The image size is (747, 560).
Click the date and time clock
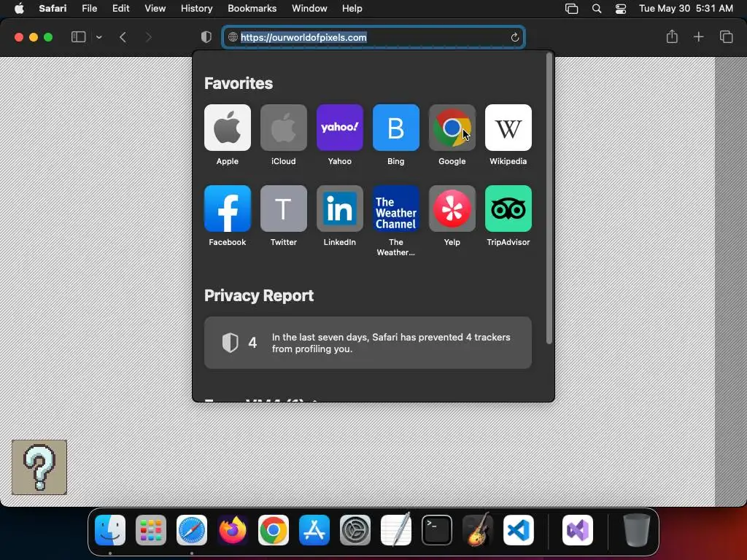686,9
